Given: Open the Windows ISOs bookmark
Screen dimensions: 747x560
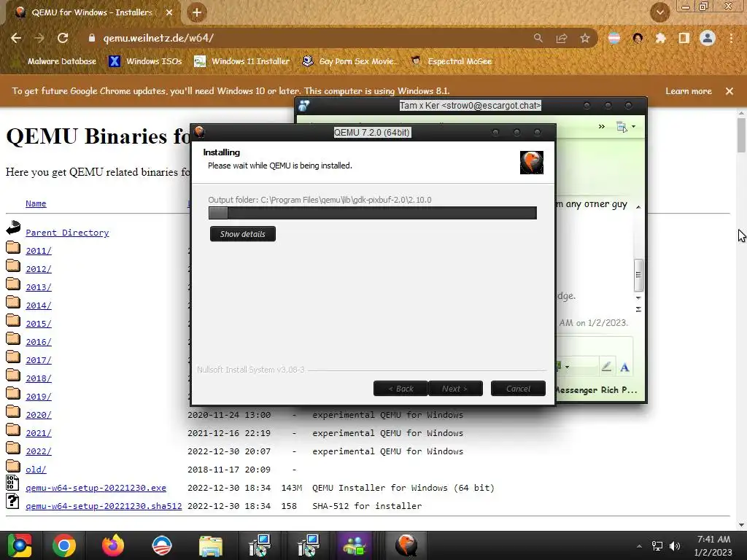Looking at the screenshot, I should click(145, 61).
